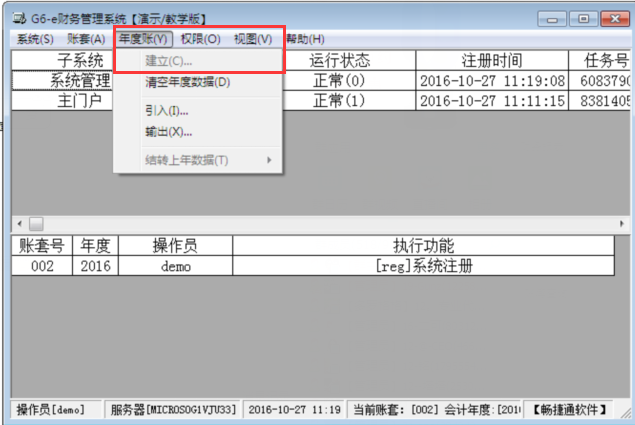Click the 执行功能 column header
635x425 pixels.
click(x=424, y=246)
